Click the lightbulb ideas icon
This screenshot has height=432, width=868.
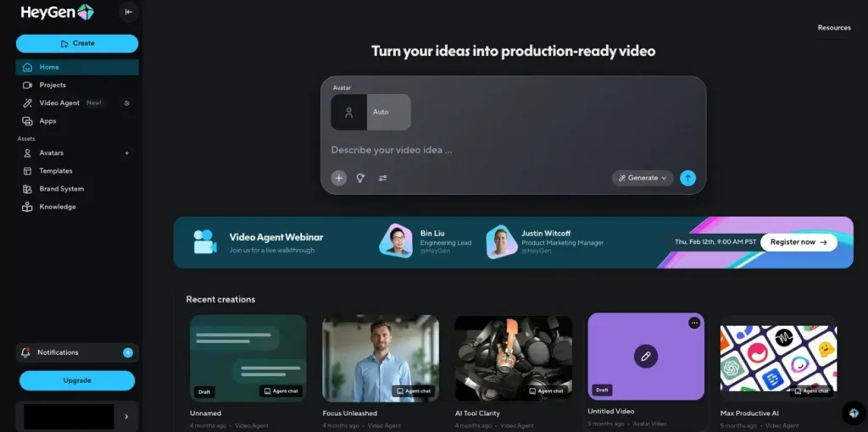click(x=360, y=178)
